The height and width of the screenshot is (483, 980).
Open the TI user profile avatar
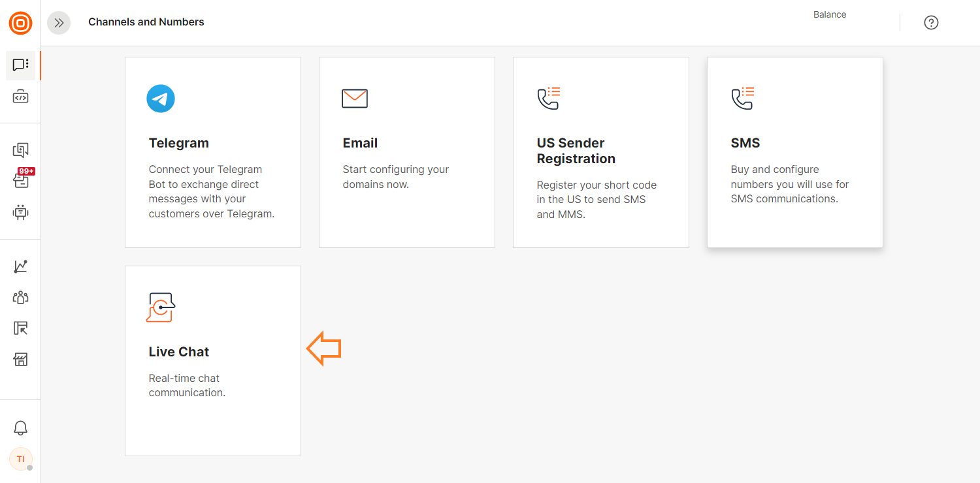pyautogui.click(x=20, y=459)
